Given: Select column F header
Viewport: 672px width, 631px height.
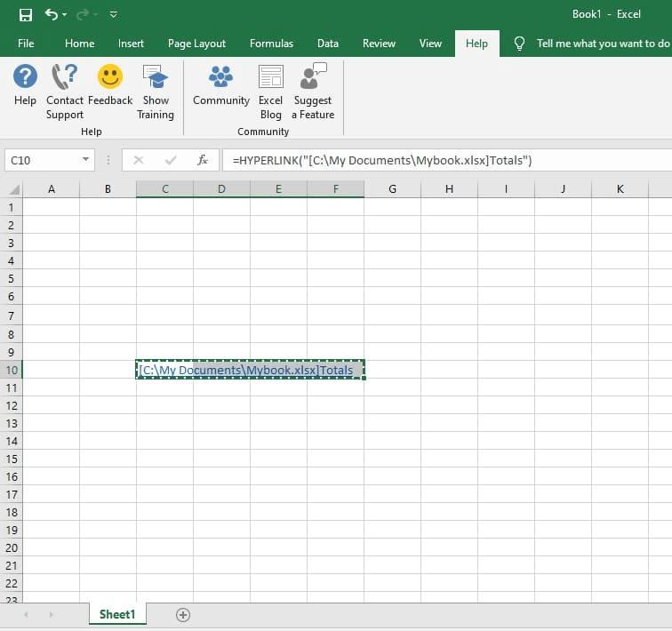Looking at the screenshot, I should tap(336, 189).
